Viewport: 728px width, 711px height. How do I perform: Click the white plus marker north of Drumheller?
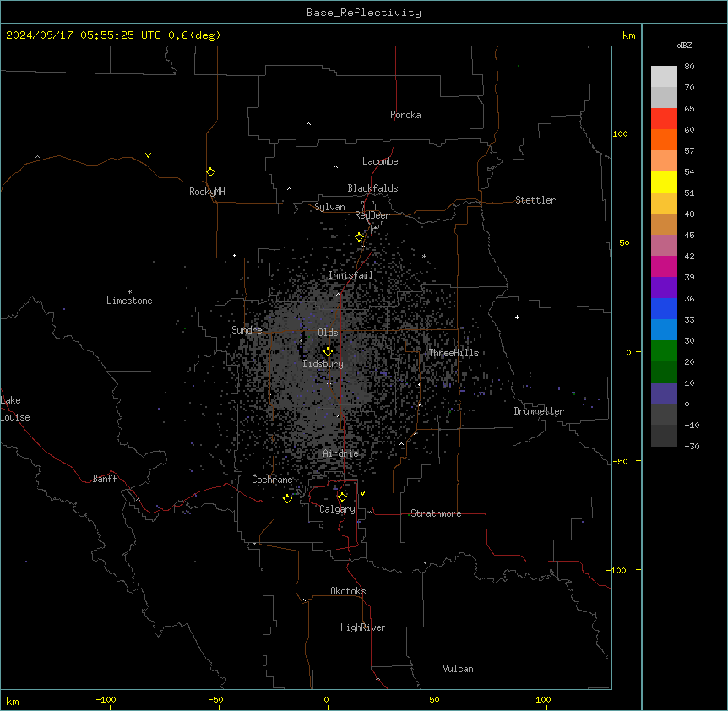click(x=517, y=317)
